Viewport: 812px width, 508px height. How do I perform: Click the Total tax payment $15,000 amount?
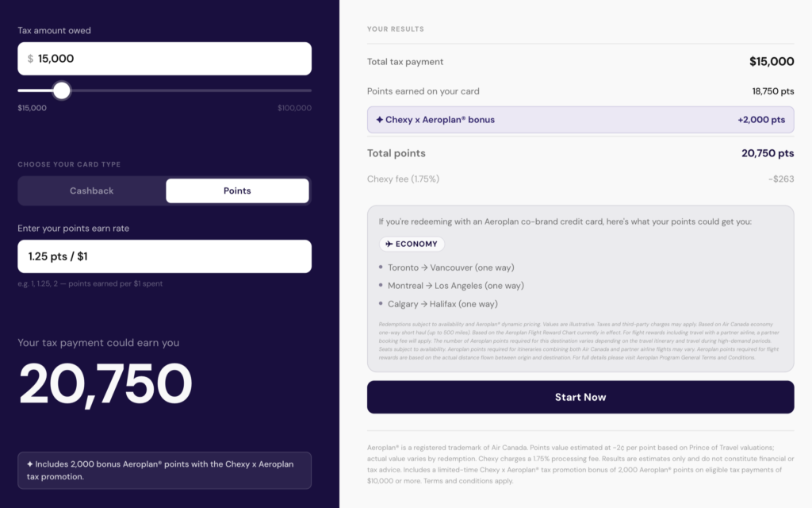[x=772, y=62]
